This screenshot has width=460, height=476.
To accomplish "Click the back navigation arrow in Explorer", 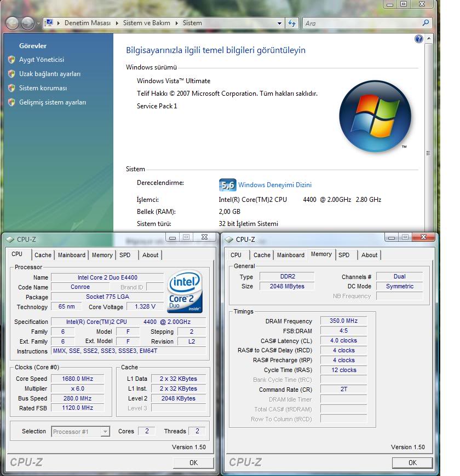I will click(12, 24).
